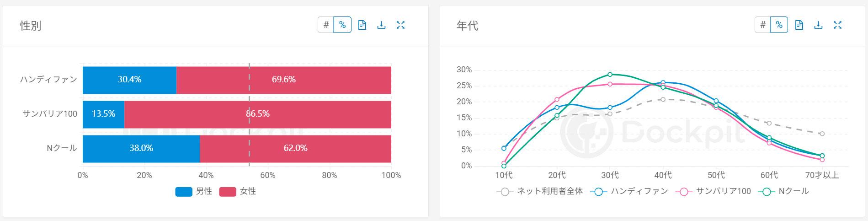Expand the 年代 chart to fullscreen
The width and height of the screenshot is (868, 221).
click(x=837, y=25)
